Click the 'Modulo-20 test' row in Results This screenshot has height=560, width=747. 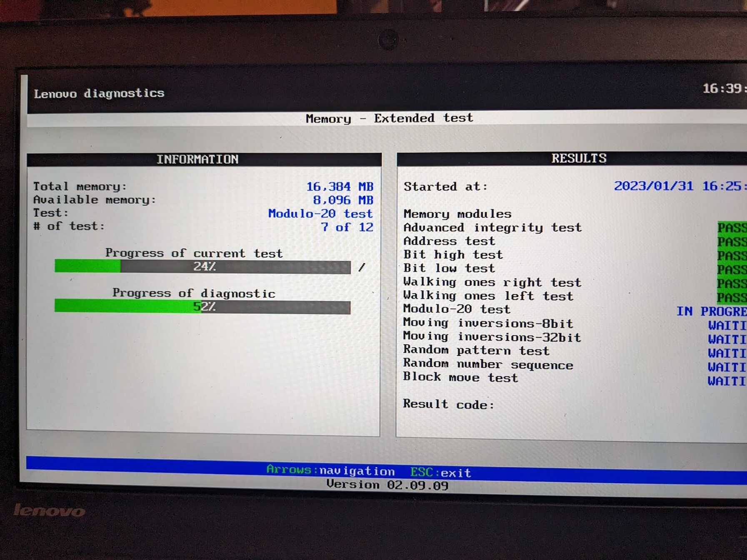(457, 309)
